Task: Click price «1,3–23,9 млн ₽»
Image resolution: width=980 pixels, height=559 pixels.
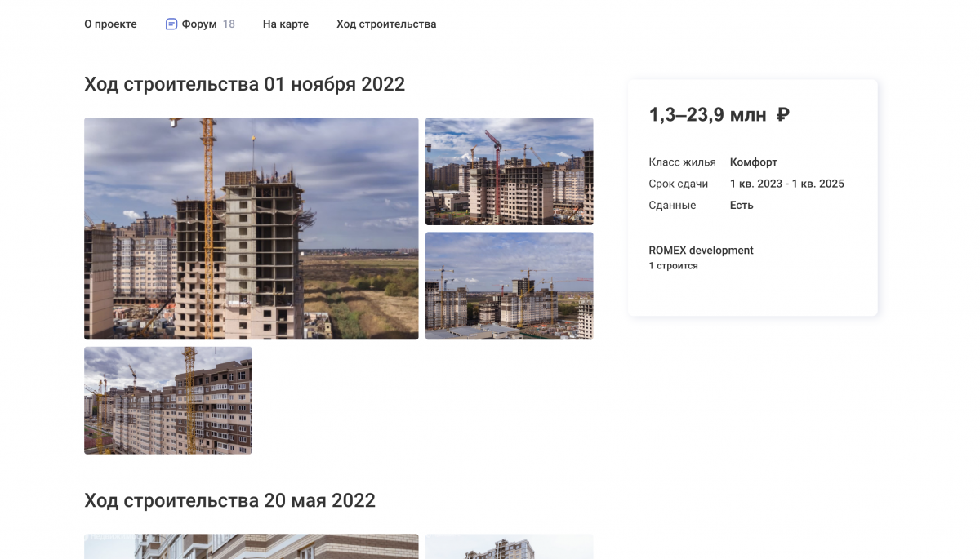Action: (x=719, y=115)
